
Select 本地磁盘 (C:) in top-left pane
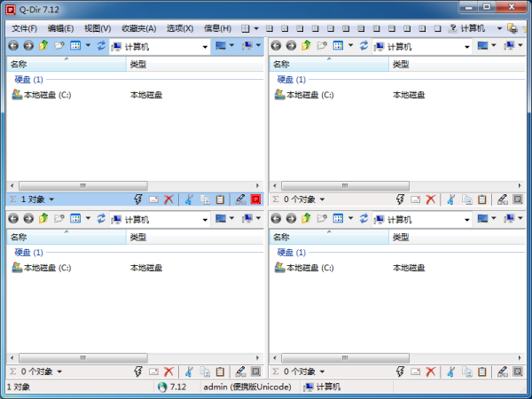click(x=42, y=95)
